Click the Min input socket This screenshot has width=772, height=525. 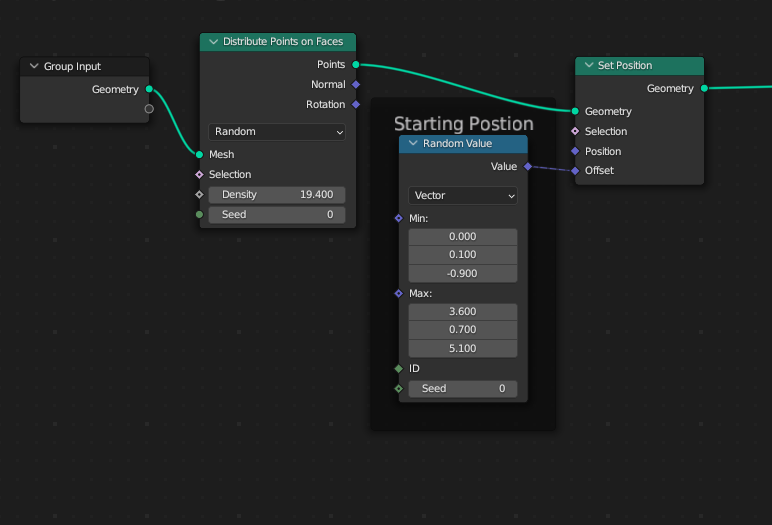tap(399, 218)
